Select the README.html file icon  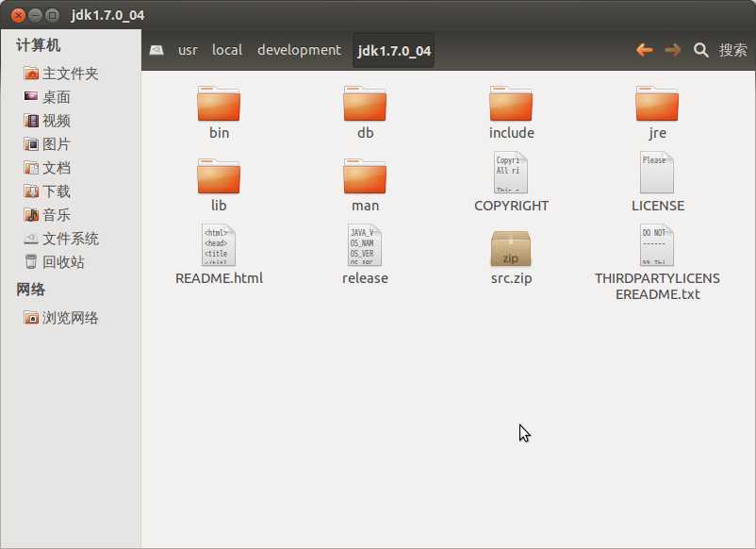(x=219, y=244)
